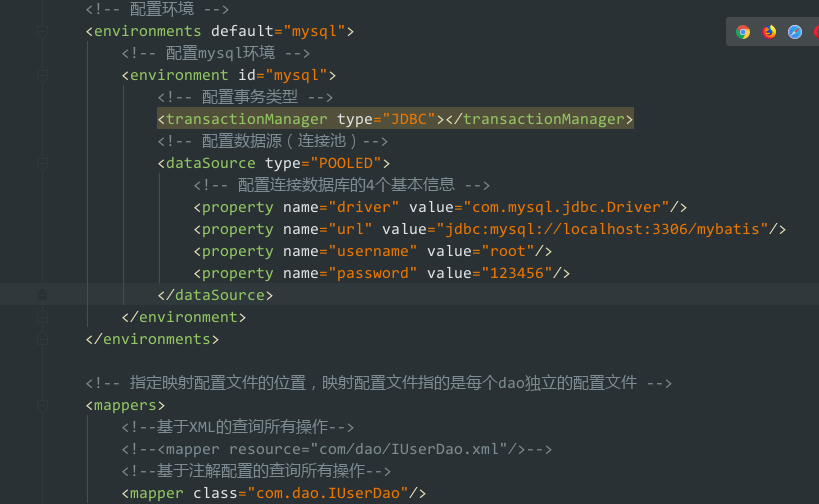The width and height of the screenshot is (819, 504).
Task: Click the "配置数据源（连接池）" comment
Action: click(273, 141)
